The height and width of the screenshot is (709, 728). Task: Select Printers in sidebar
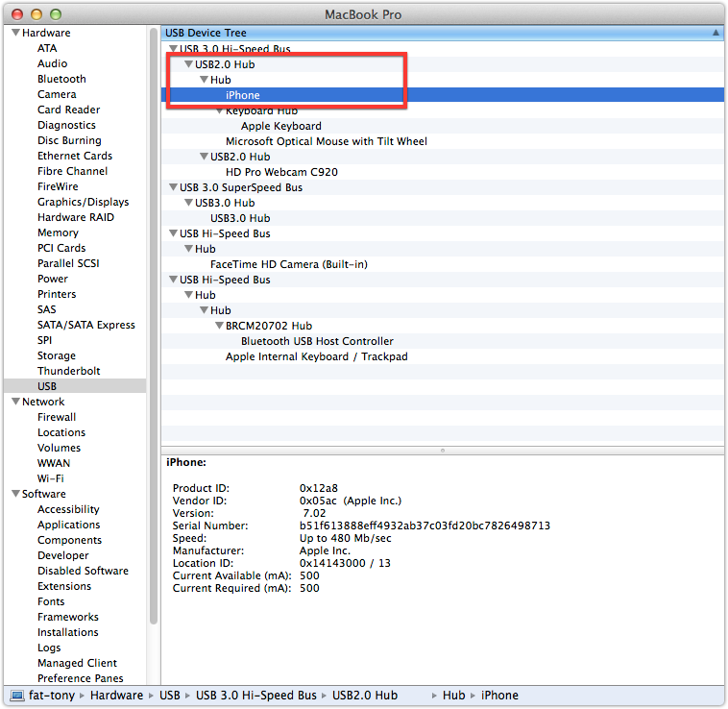click(x=57, y=294)
